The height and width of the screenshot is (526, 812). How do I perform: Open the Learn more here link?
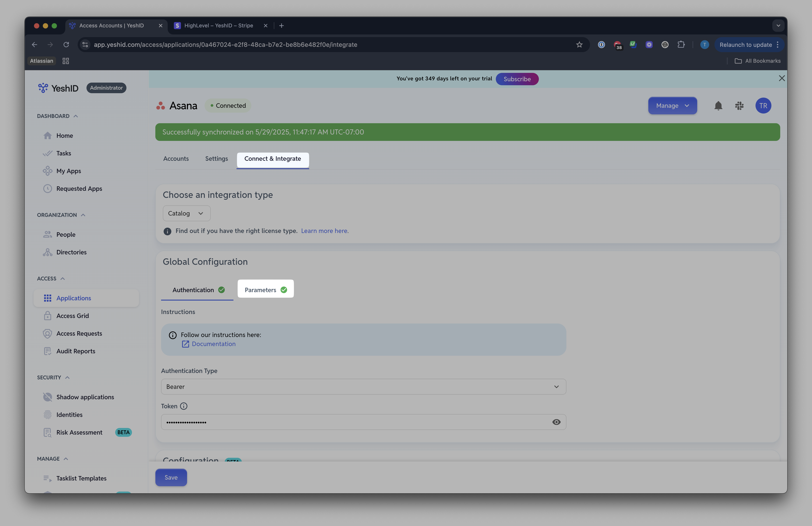click(325, 231)
